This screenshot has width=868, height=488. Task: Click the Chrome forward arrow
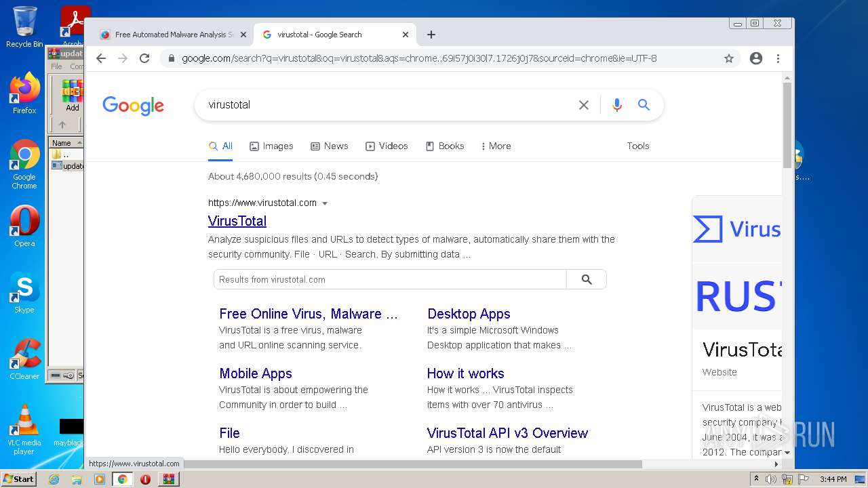[123, 58]
